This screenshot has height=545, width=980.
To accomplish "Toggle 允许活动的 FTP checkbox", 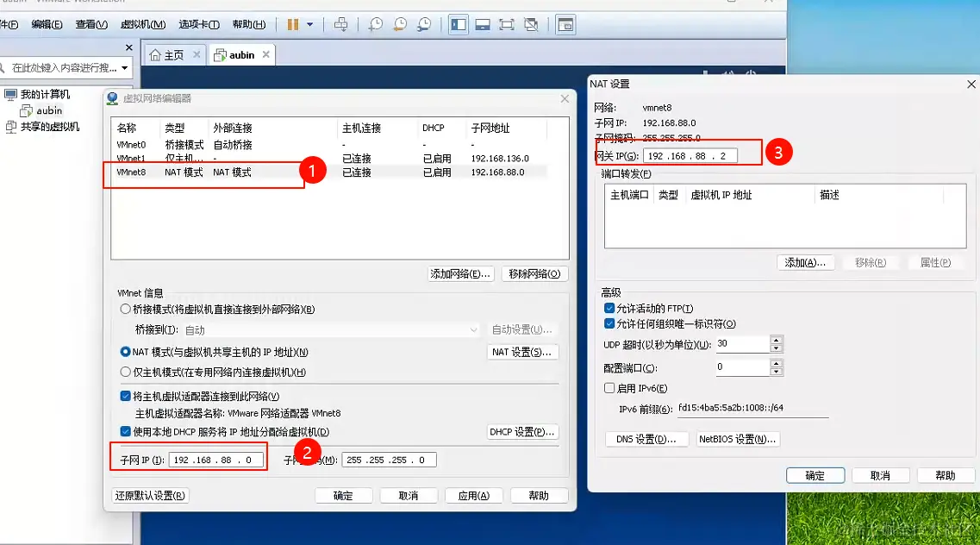I will (609, 308).
